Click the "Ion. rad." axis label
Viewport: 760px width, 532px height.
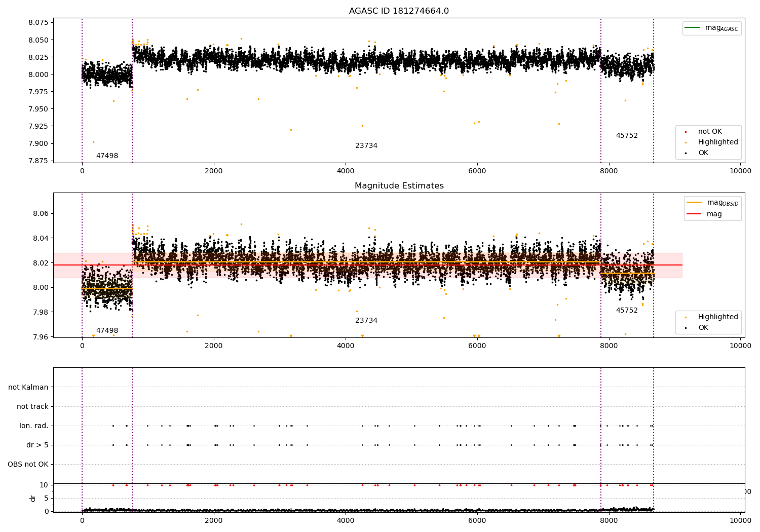34,426
